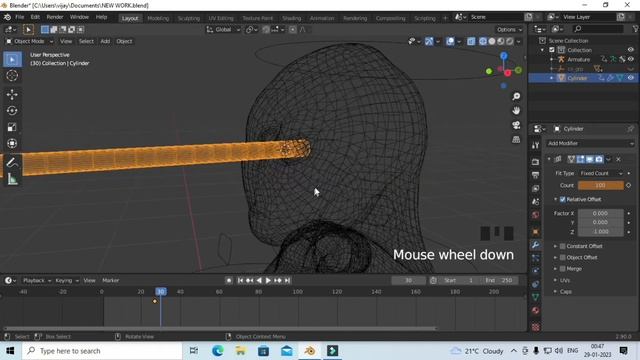Expand the Caps panel

(x=565, y=292)
